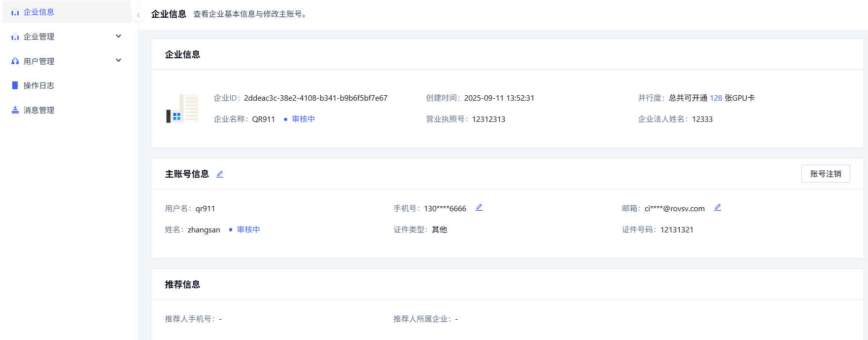The width and height of the screenshot is (868, 340).
Task: Click the 操作日志 document icon
Action: click(15, 85)
